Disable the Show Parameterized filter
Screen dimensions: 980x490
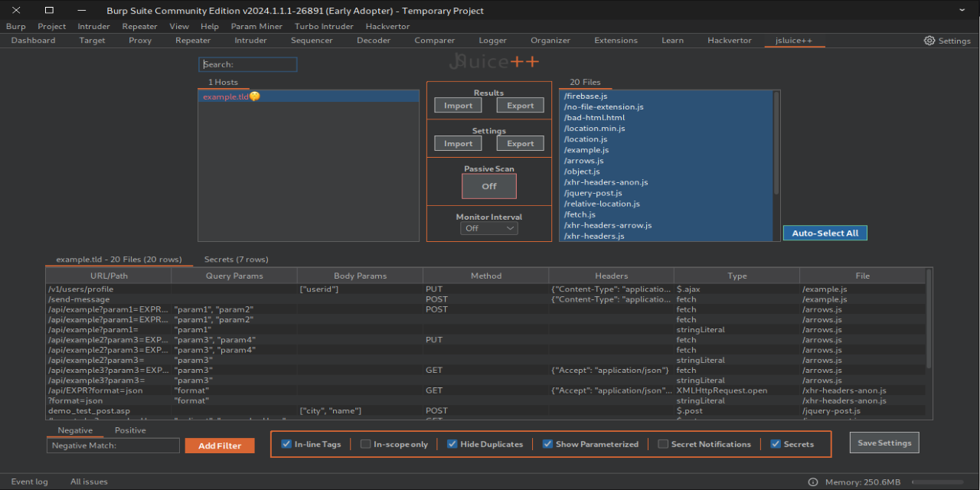pos(547,443)
